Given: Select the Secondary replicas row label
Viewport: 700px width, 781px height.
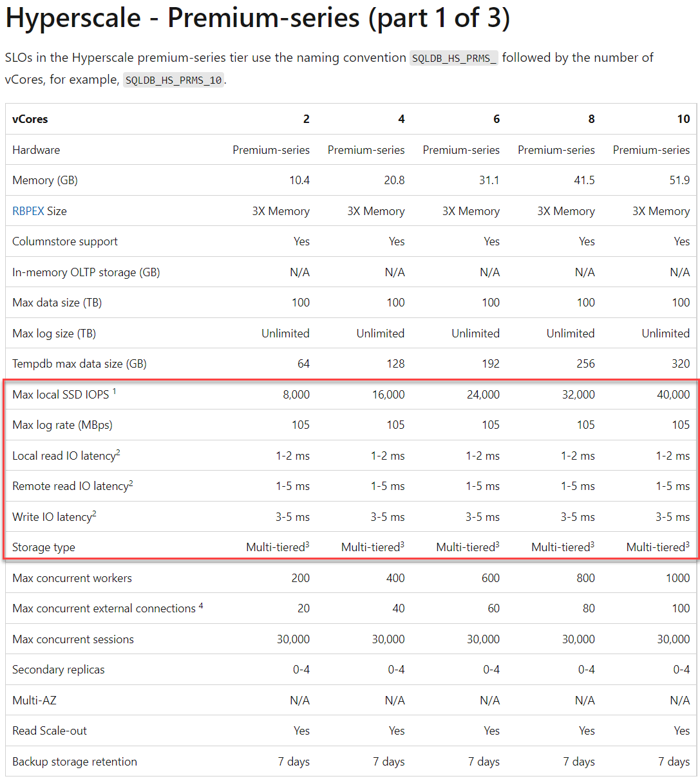Looking at the screenshot, I should [59, 670].
